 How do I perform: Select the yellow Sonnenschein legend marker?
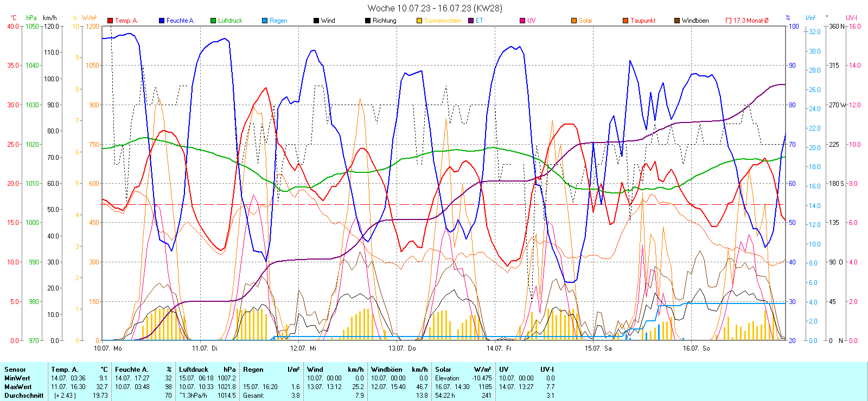tap(419, 21)
